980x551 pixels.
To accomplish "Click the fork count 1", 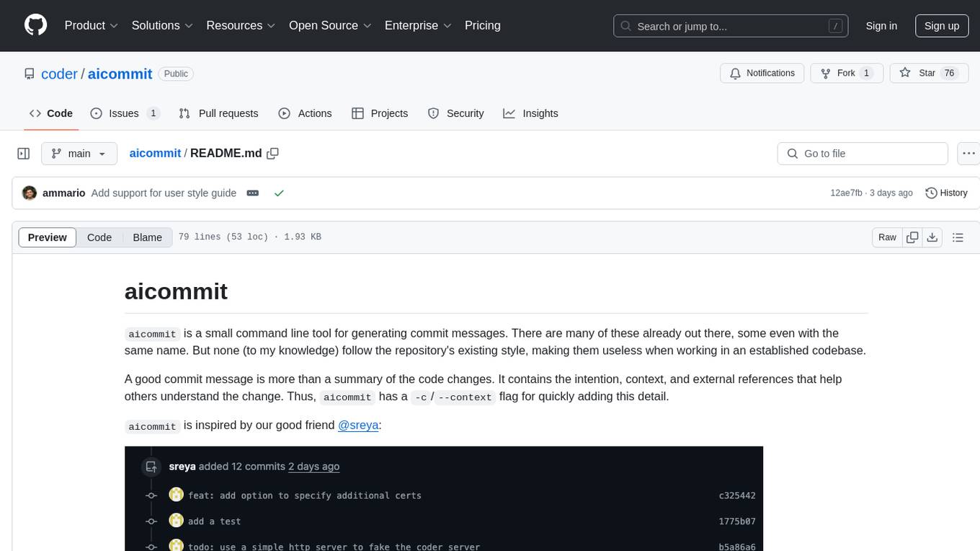I will pyautogui.click(x=867, y=73).
